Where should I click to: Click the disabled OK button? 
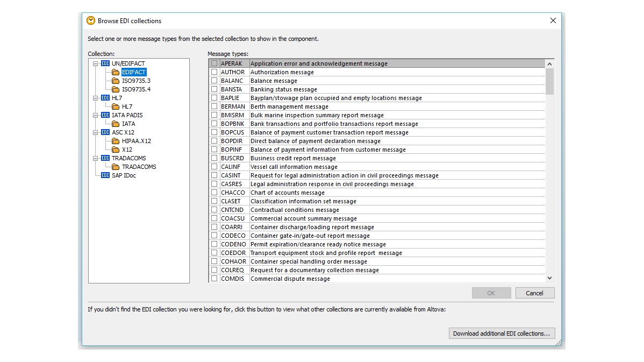[491, 293]
